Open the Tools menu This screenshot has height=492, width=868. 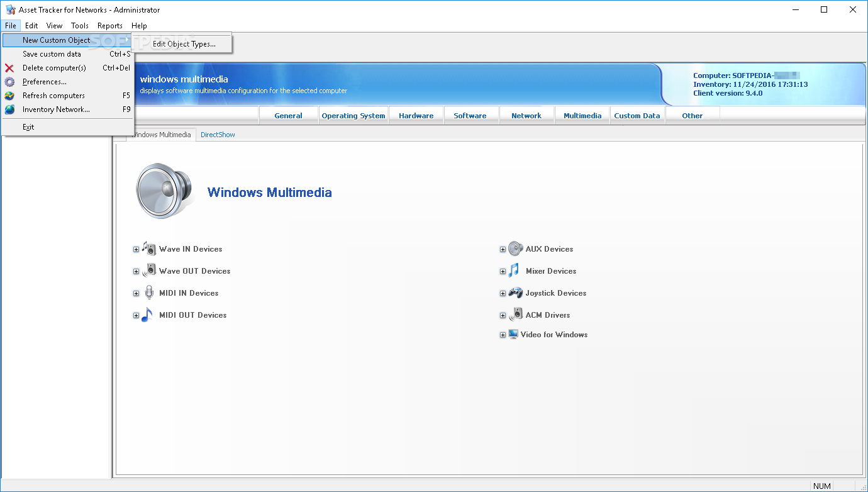pyautogui.click(x=80, y=26)
